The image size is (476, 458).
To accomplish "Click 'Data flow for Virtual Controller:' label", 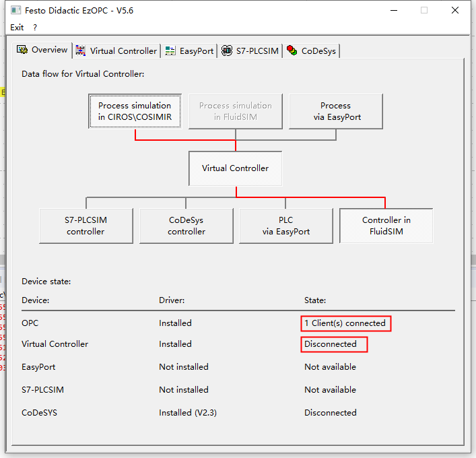I will [83, 74].
